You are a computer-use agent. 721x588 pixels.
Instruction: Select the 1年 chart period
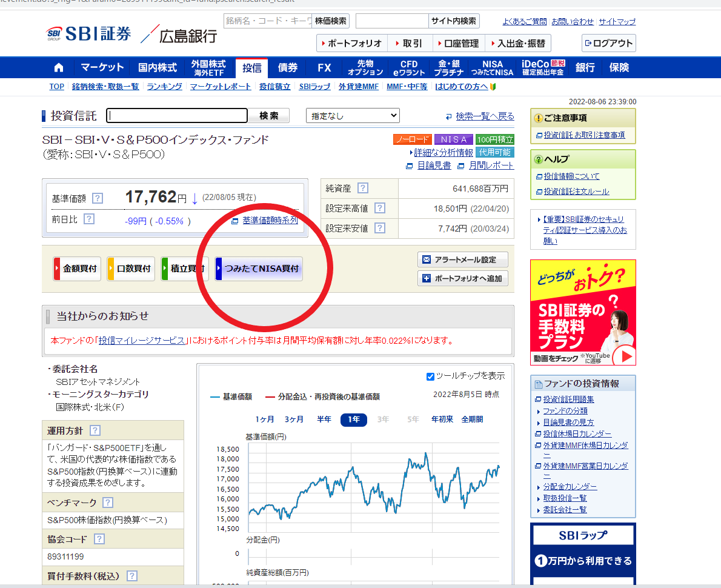[x=354, y=419]
